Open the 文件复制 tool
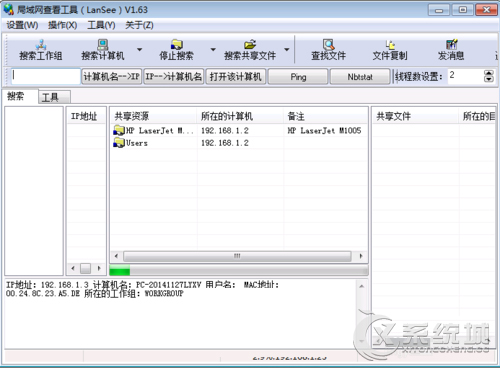Screen dimensions: 500x369 (x=390, y=50)
